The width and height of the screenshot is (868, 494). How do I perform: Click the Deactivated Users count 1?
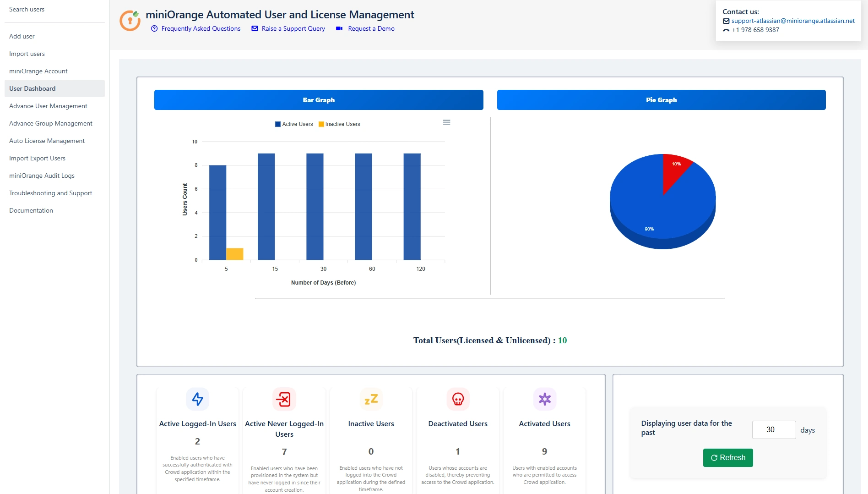point(458,451)
